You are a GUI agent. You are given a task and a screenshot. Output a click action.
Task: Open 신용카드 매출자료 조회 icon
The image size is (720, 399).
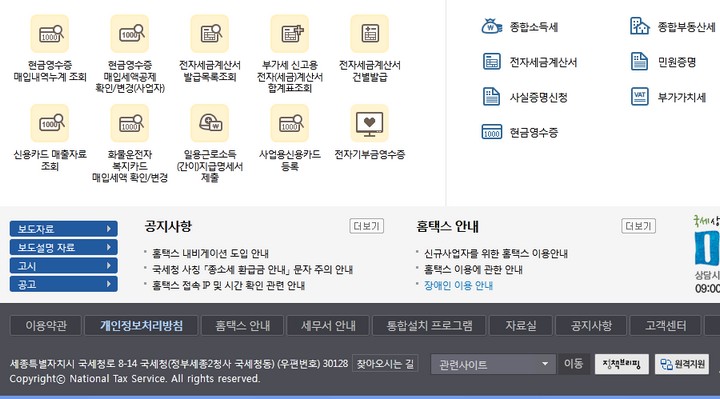(50, 123)
